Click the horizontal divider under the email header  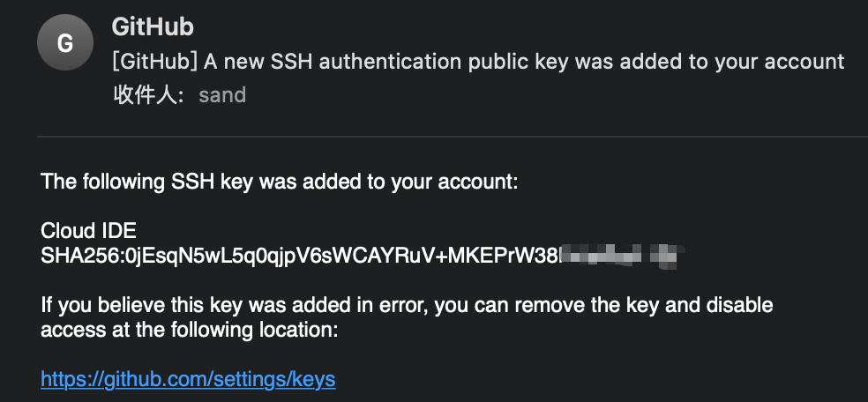point(453,136)
